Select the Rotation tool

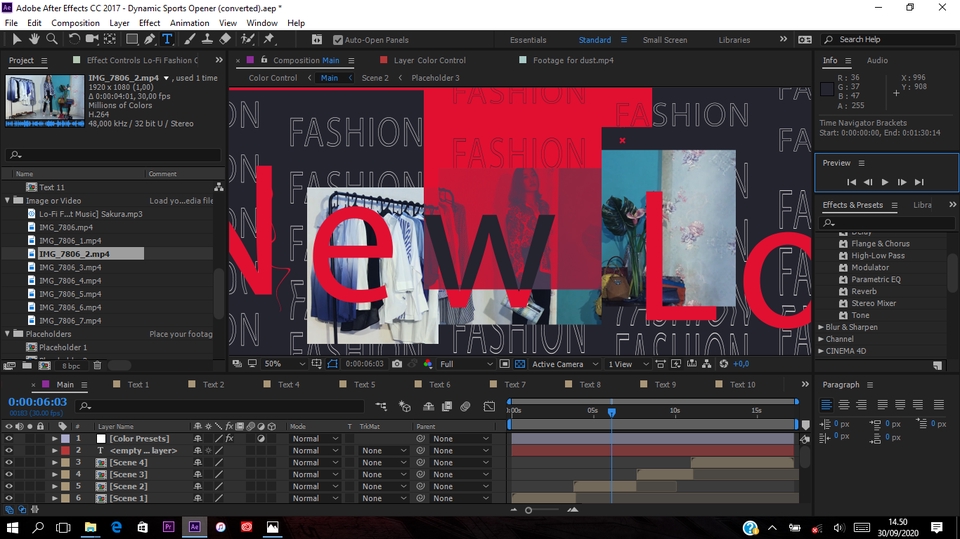(x=74, y=39)
